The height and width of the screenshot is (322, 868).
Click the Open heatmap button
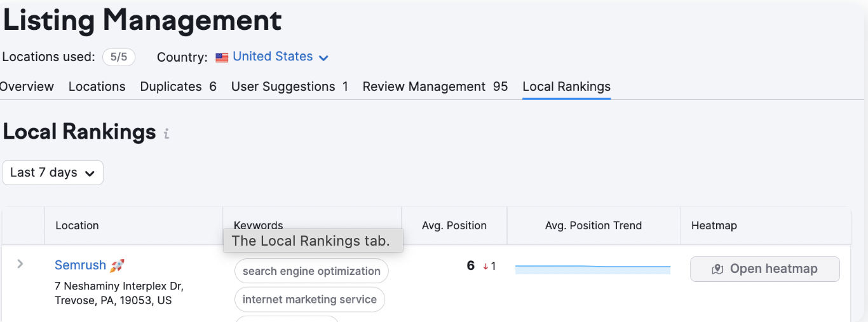[765, 269]
